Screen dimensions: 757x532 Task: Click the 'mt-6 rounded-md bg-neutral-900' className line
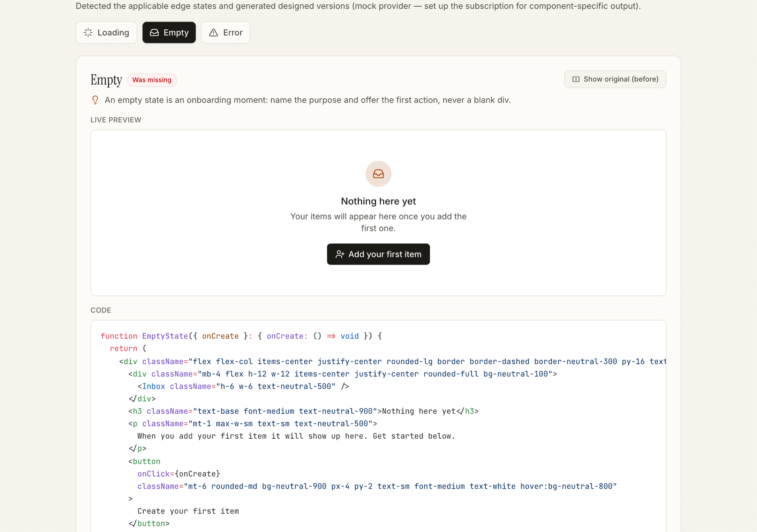click(x=377, y=486)
